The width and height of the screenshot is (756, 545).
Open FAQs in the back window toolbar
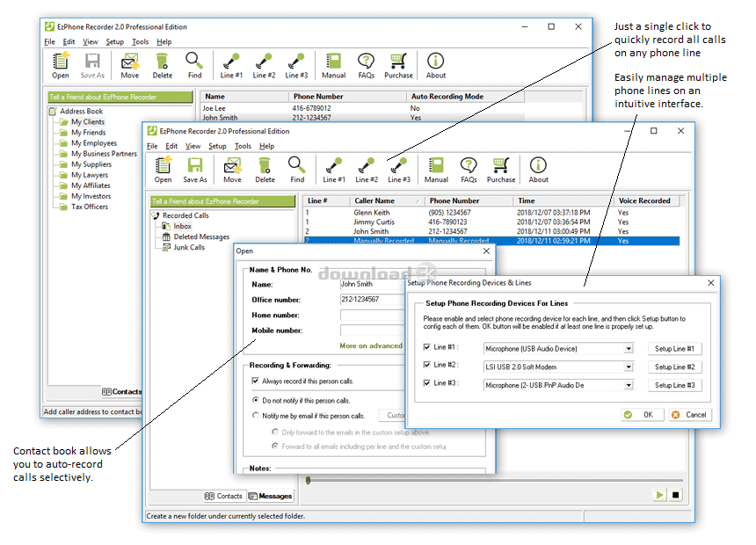click(366, 66)
